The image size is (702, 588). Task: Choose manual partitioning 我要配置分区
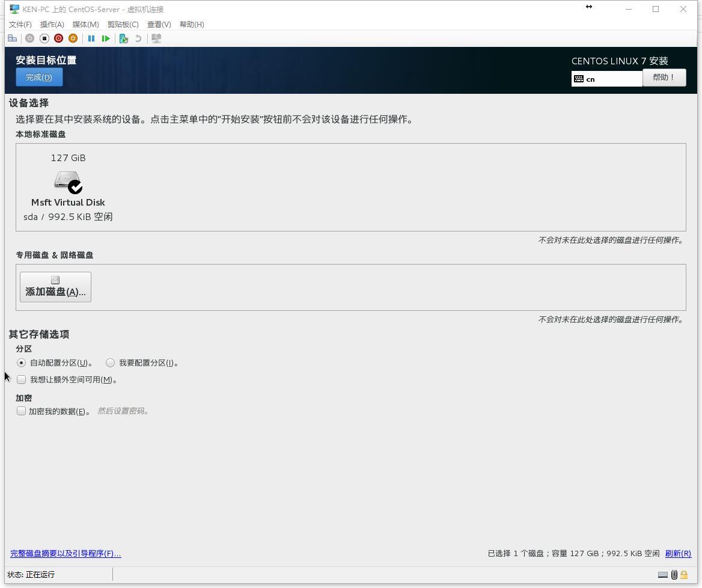coord(110,363)
